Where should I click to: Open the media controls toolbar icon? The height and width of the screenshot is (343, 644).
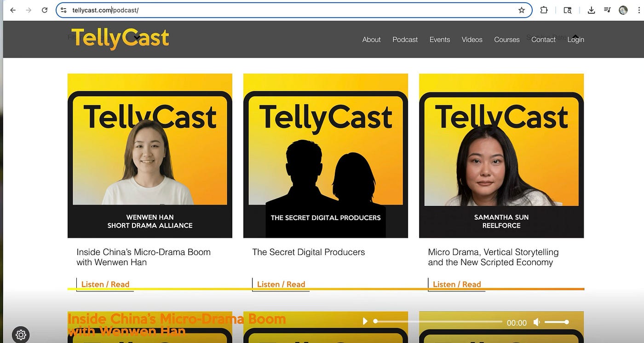[x=607, y=10]
